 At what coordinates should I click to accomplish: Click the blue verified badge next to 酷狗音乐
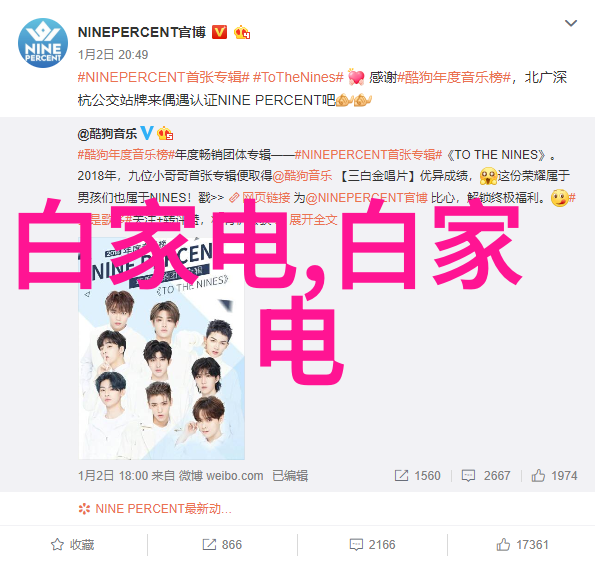click(x=147, y=133)
